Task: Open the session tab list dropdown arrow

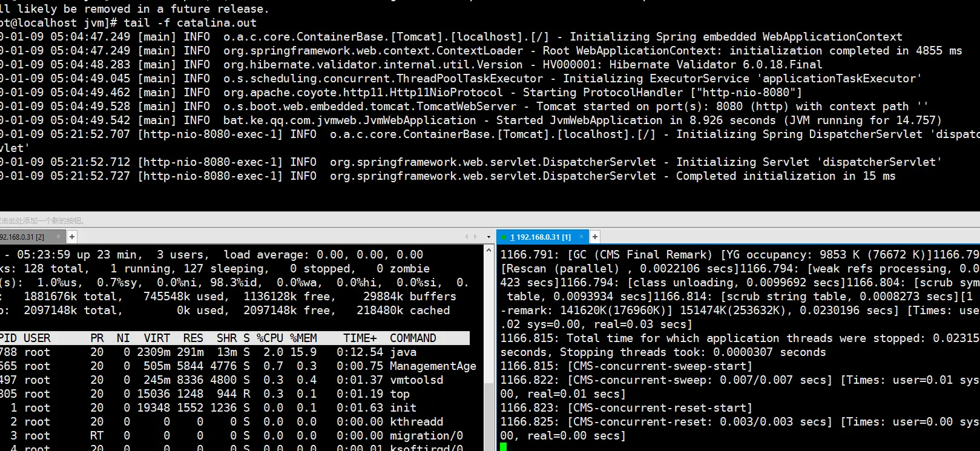Action: [488, 237]
